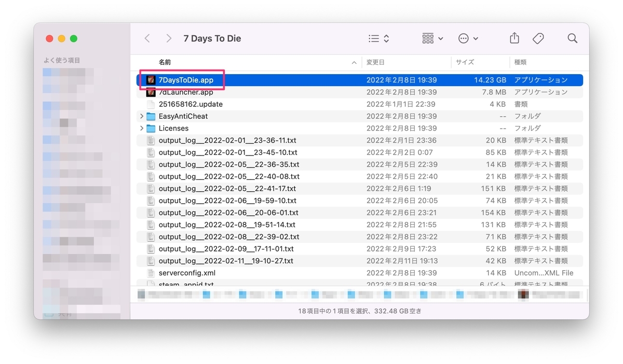Select output_log__2022-02-01__23-36-11.txt file icon
The width and height of the screenshot is (623, 364).
tap(151, 141)
